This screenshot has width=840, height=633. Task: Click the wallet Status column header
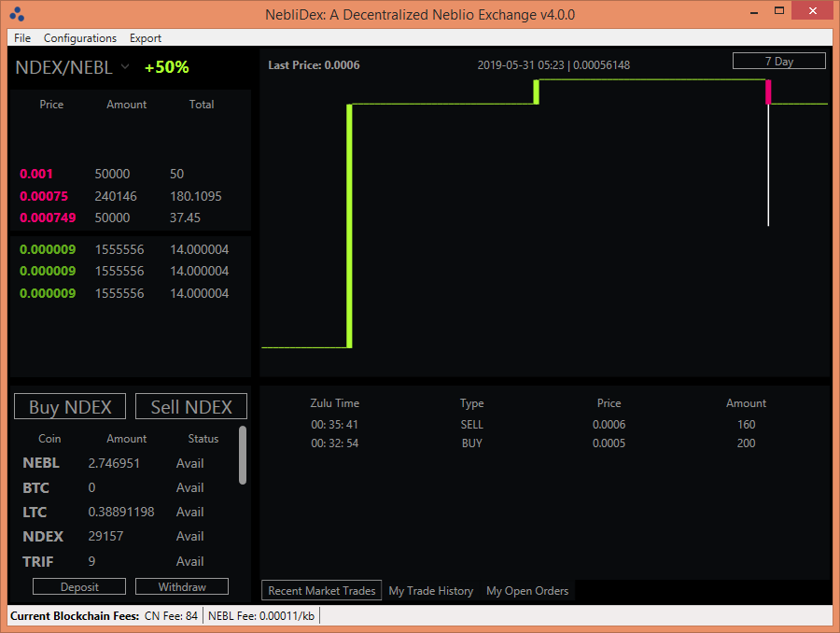point(203,439)
